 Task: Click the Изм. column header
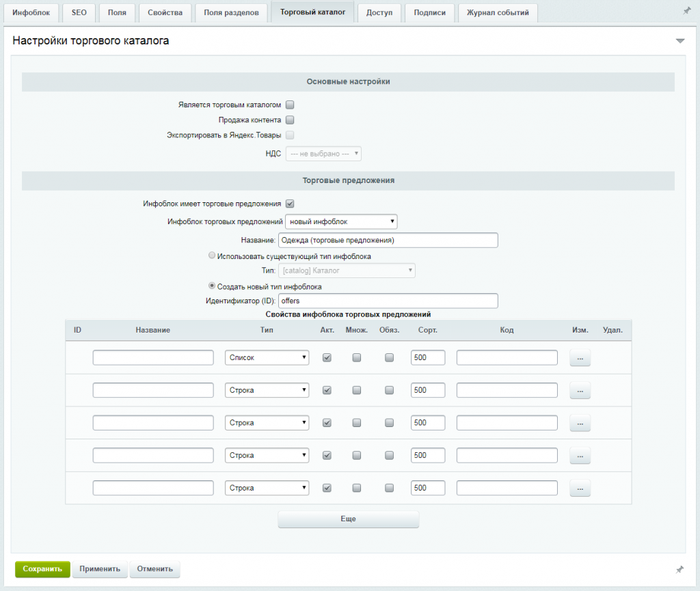580,330
